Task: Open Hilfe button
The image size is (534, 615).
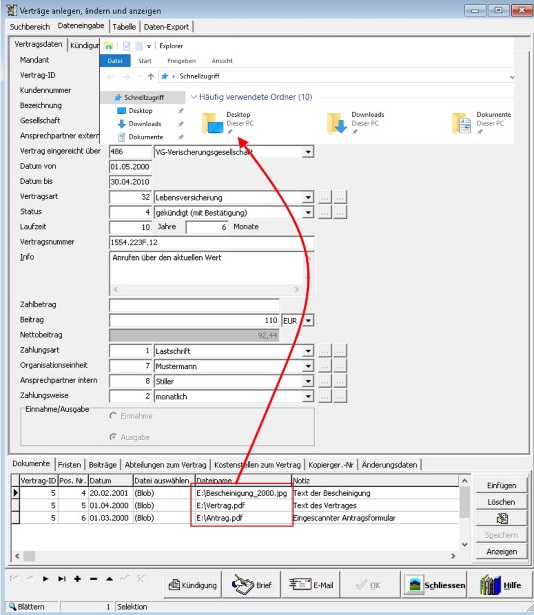Action: (x=500, y=585)
